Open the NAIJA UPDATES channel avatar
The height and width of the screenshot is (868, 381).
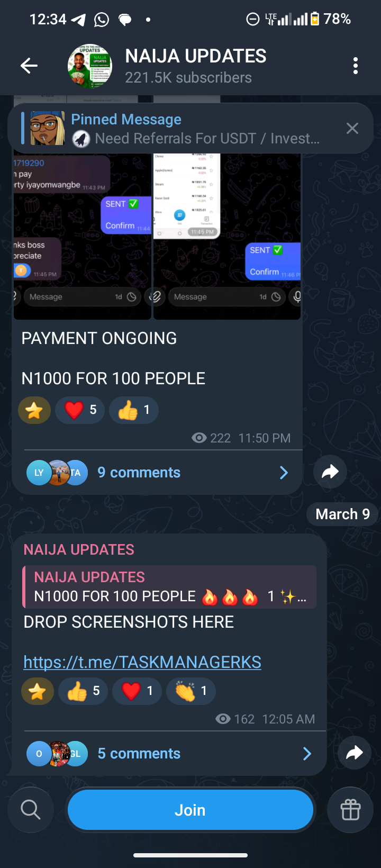click(x=90, y=66)
